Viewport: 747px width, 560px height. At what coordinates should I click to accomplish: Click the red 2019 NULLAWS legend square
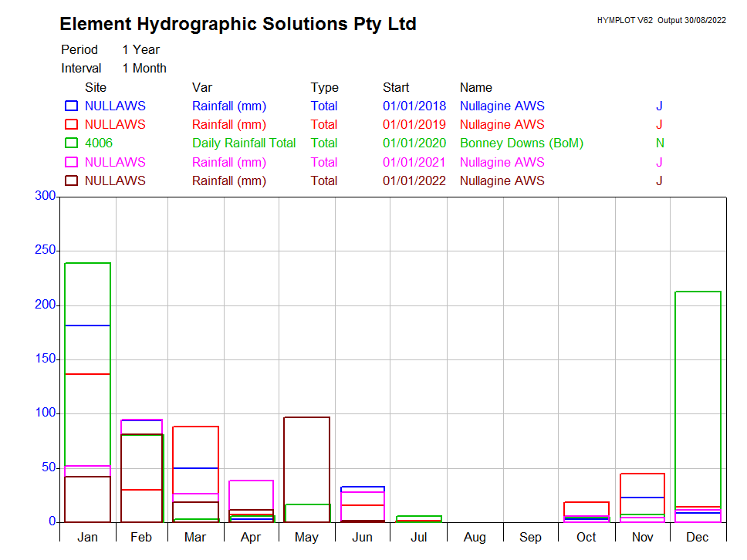71,124
